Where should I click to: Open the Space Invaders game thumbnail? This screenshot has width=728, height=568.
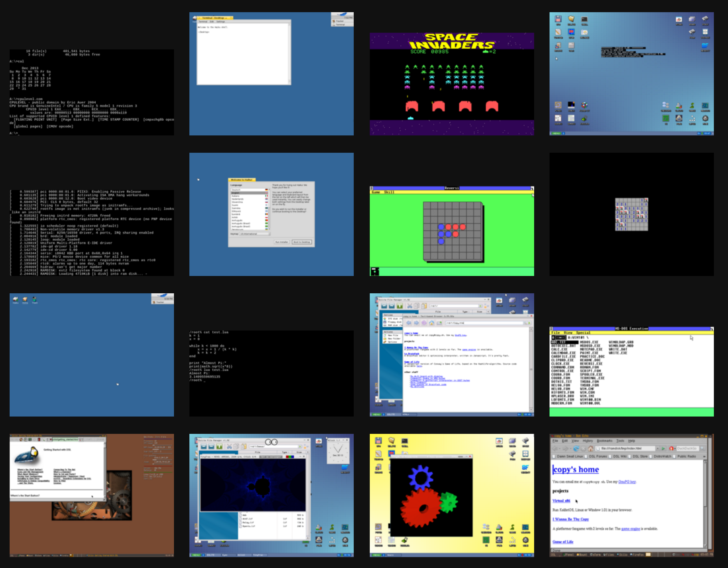[x=452, y=83]
